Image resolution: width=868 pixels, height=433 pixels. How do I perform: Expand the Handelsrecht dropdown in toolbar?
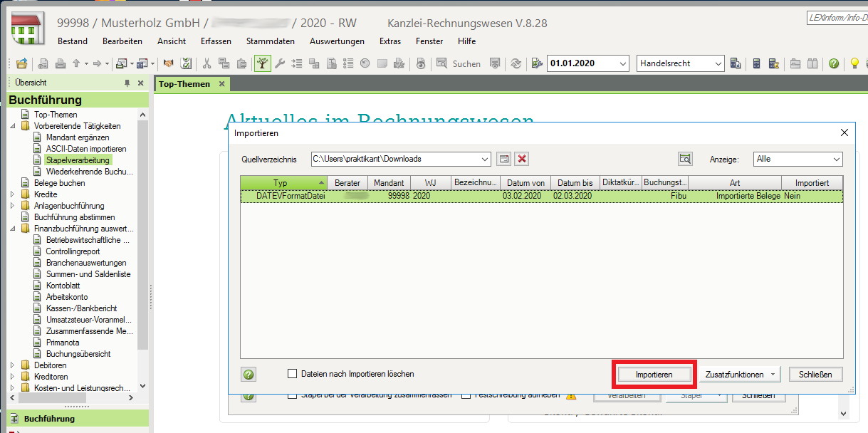718,63
